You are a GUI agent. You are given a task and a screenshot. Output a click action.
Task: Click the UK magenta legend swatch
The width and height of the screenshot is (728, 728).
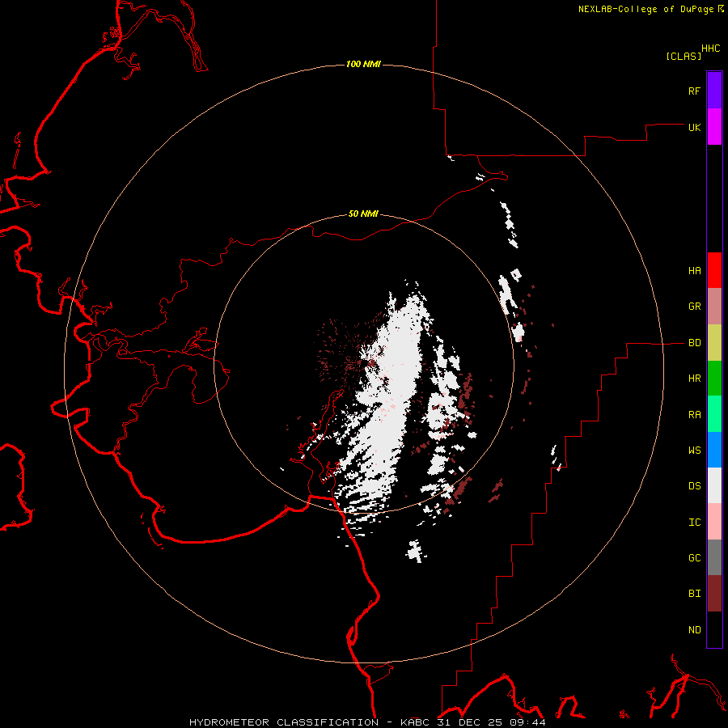[x=714, y=127]
